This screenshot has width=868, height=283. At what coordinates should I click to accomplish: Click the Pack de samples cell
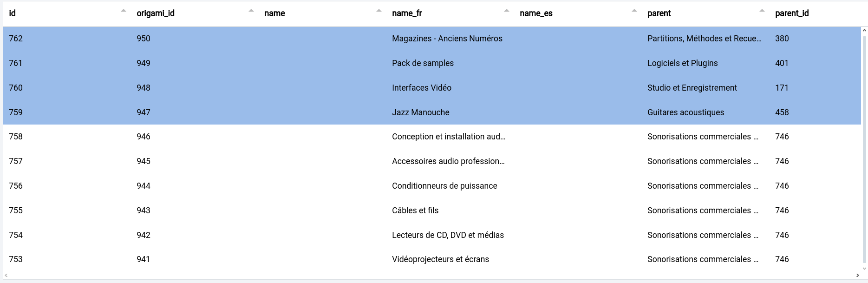coord(423,63)
